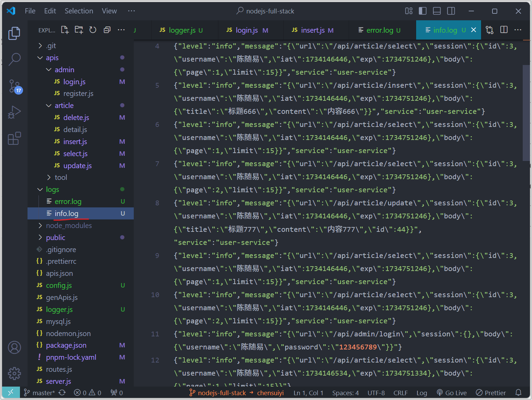532x400 pixels.
Task: Open remote window button in status bar
Action: tap(11, 392)
